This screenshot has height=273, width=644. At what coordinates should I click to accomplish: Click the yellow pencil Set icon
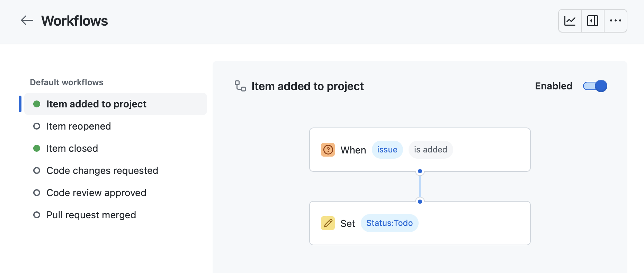coord(328,223)
